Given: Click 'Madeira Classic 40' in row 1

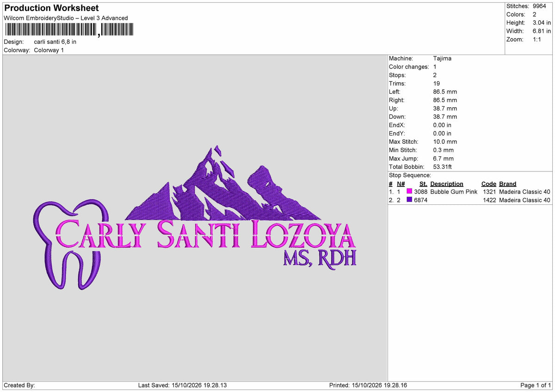Looking at the screenshot, I should tap(525, 191).
